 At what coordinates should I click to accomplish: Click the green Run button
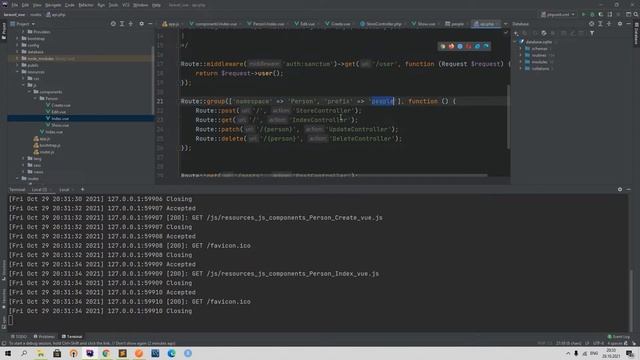(x=584, y=15)
